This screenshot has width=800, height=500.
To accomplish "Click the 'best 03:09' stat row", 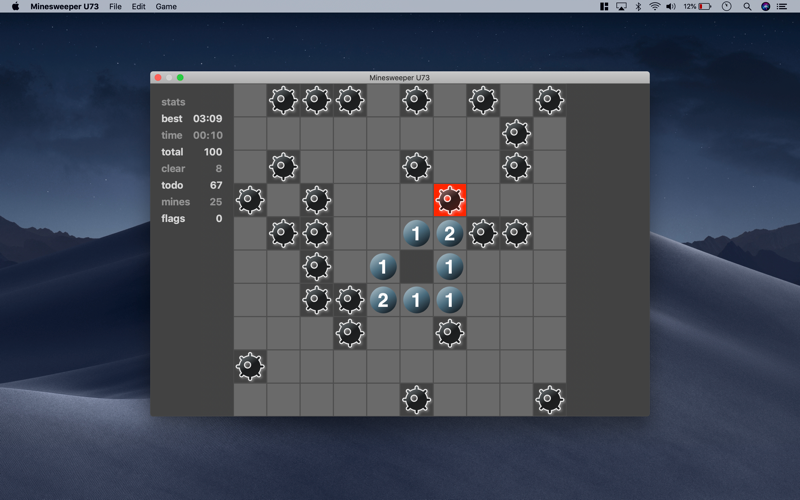I will click(x=192, y=119).
